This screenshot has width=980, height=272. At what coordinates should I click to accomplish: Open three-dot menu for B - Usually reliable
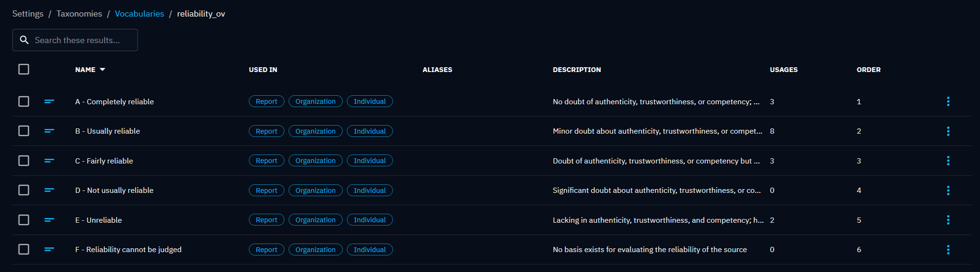click(948, 131)
